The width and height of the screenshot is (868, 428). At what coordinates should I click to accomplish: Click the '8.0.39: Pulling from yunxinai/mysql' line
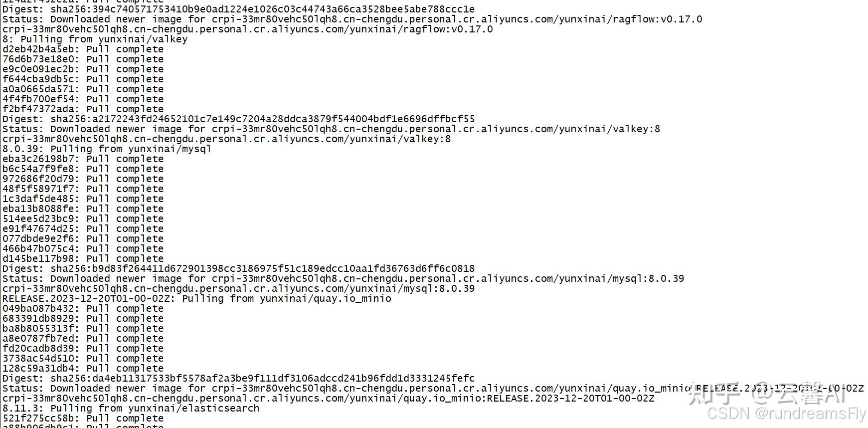(107, 149)
